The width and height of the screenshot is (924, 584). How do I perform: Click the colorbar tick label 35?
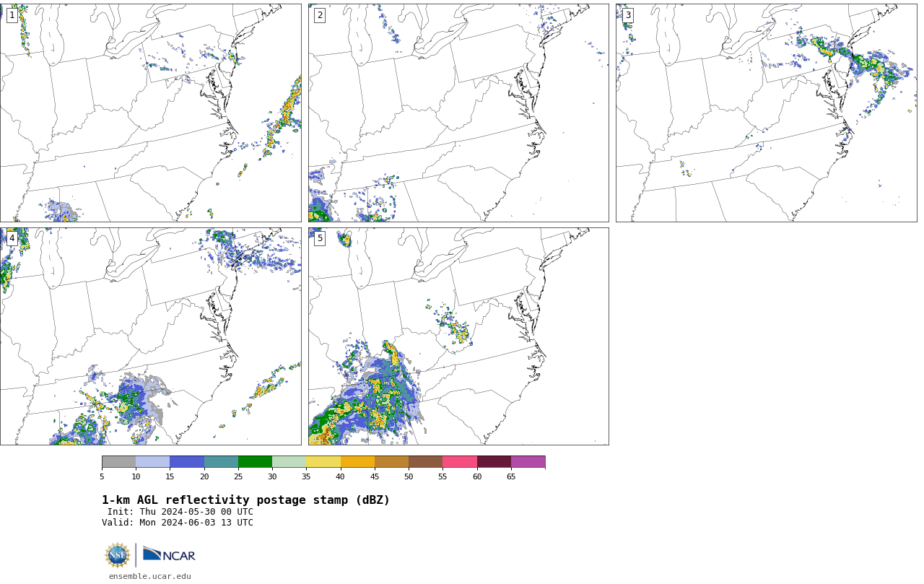pos(306,476)
